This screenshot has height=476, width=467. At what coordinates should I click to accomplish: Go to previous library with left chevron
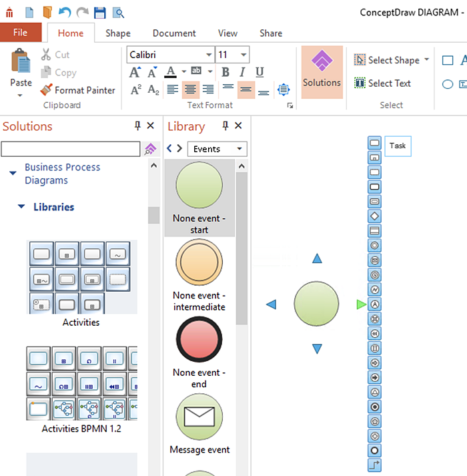click(x=169, y=148)
